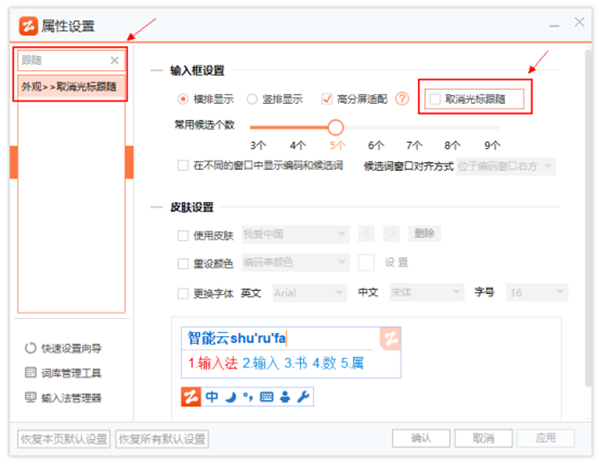This screenshot has height=465, width=600.
Task: Open font size 16 dropdown
Action: pyautogui.click(x=537, y=293)
